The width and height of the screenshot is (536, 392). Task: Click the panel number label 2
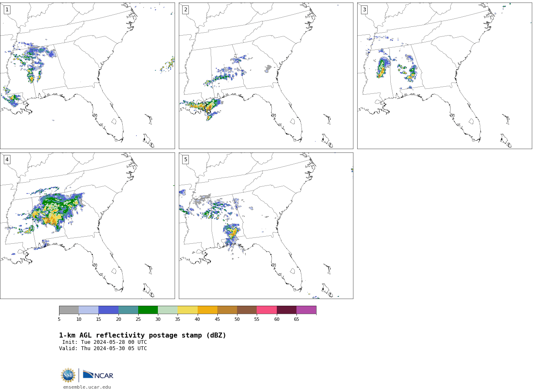click(186, 10)
